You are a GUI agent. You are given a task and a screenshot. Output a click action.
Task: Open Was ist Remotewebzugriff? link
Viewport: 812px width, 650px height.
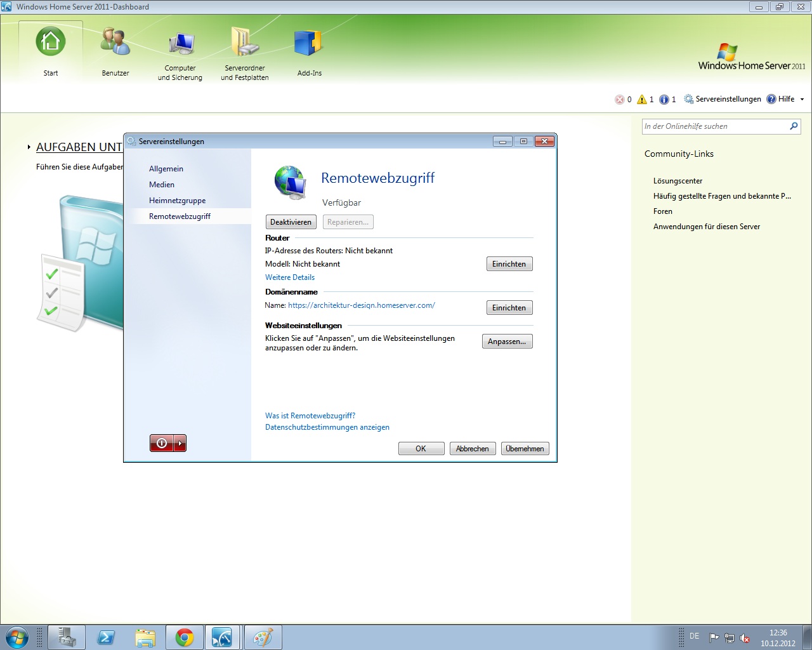[310, 416]
